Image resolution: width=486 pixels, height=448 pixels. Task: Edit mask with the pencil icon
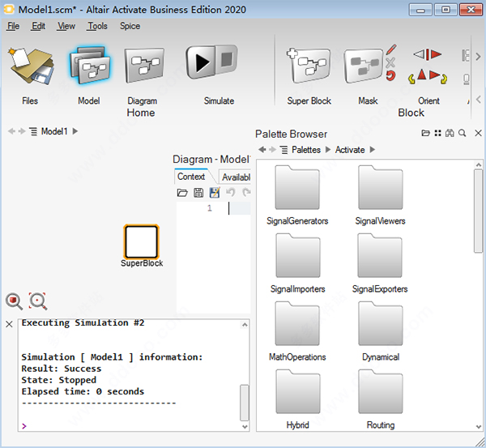pos(391,49)
